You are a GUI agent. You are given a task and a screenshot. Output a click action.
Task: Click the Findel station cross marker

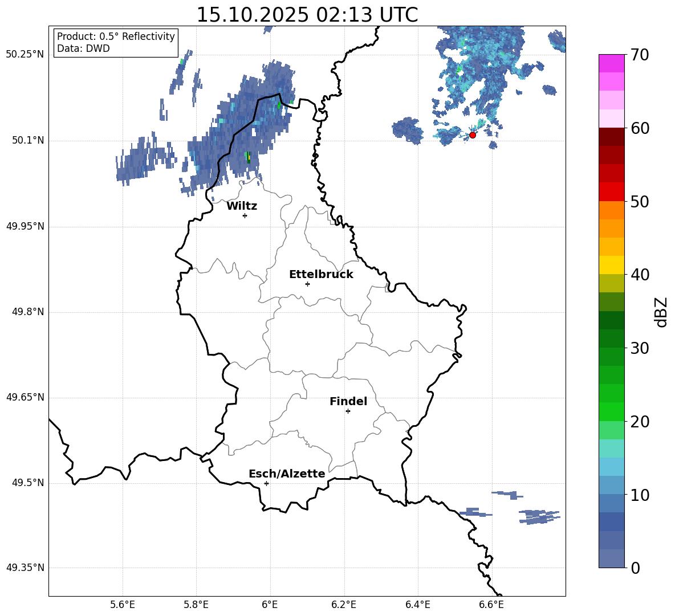tap(348, 411)
